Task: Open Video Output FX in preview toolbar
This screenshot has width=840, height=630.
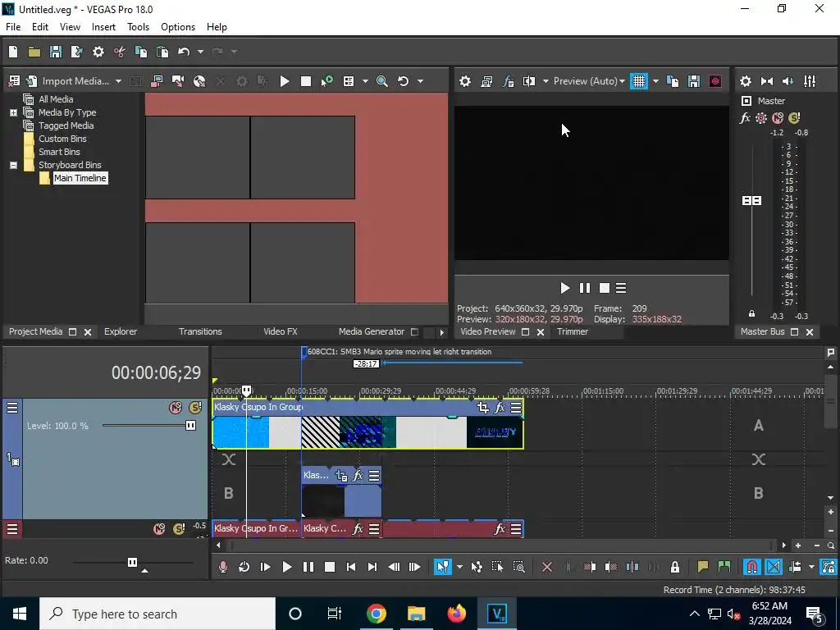Action: (508, 81)
